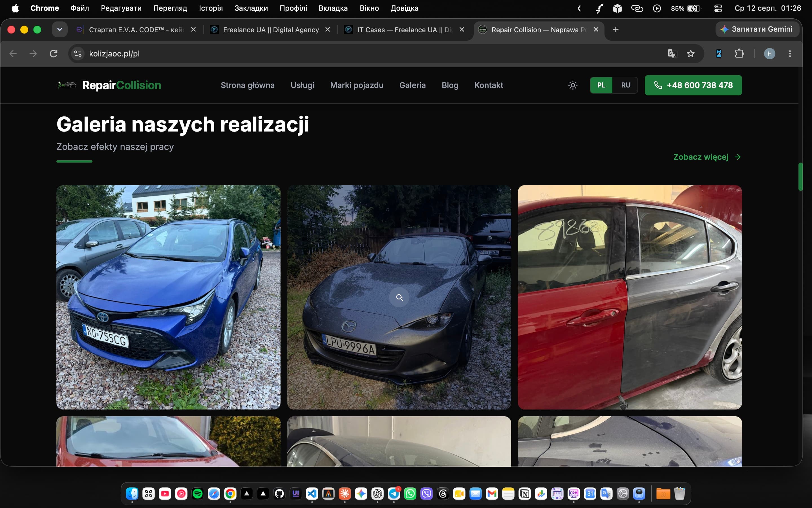Open Notion from the dock
Screen dimensions: 812x508
(x=525, y=494)
